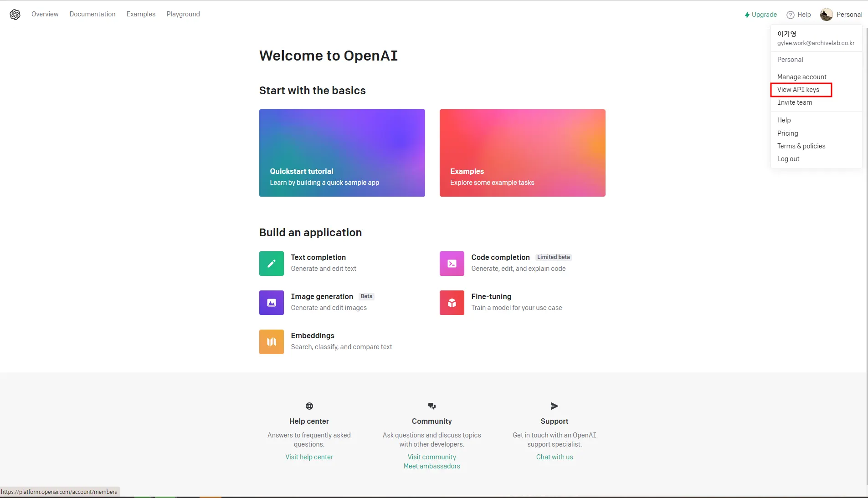Open the Code completion terminal icon

(452, 264)
